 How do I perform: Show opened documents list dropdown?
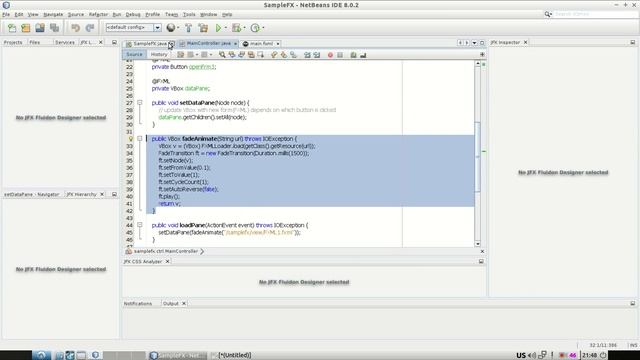pyautogui.click(x=474, y=43)
